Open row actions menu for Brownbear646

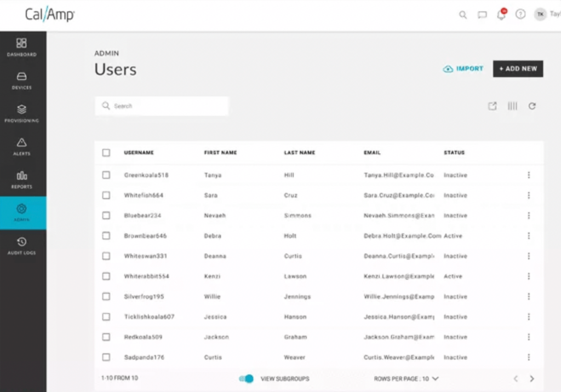529,236
